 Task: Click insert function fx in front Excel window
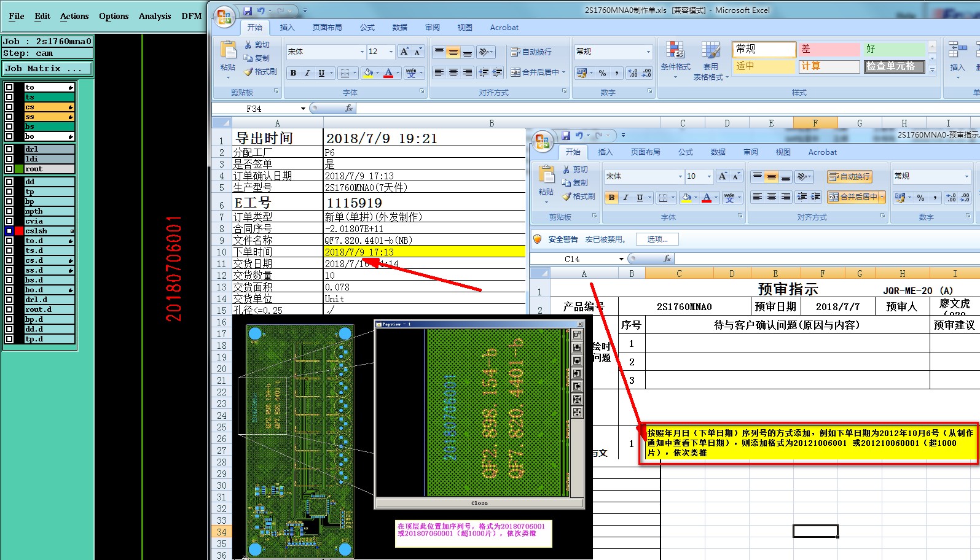(667, 259)
